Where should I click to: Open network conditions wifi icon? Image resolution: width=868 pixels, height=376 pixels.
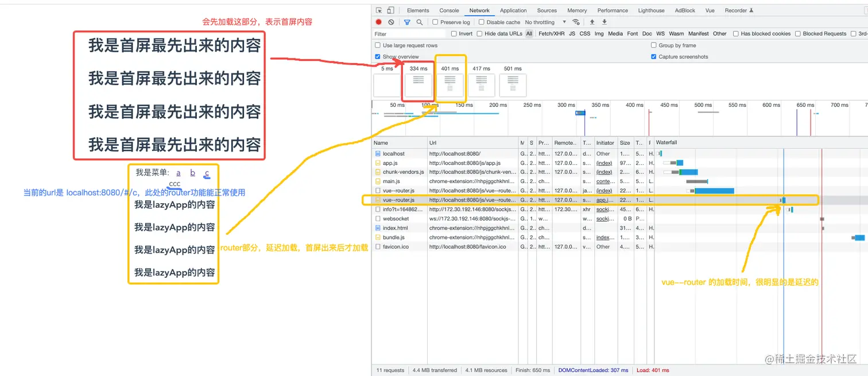point(576,22)
